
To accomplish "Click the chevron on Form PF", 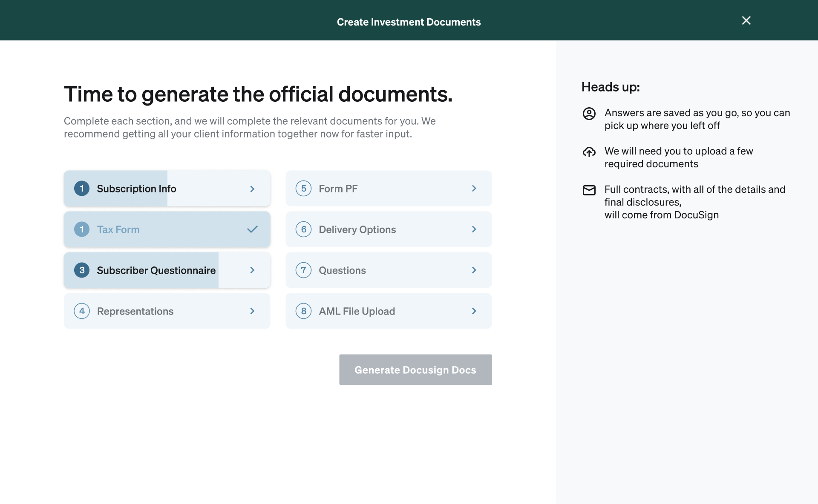I will click(474, 189).
